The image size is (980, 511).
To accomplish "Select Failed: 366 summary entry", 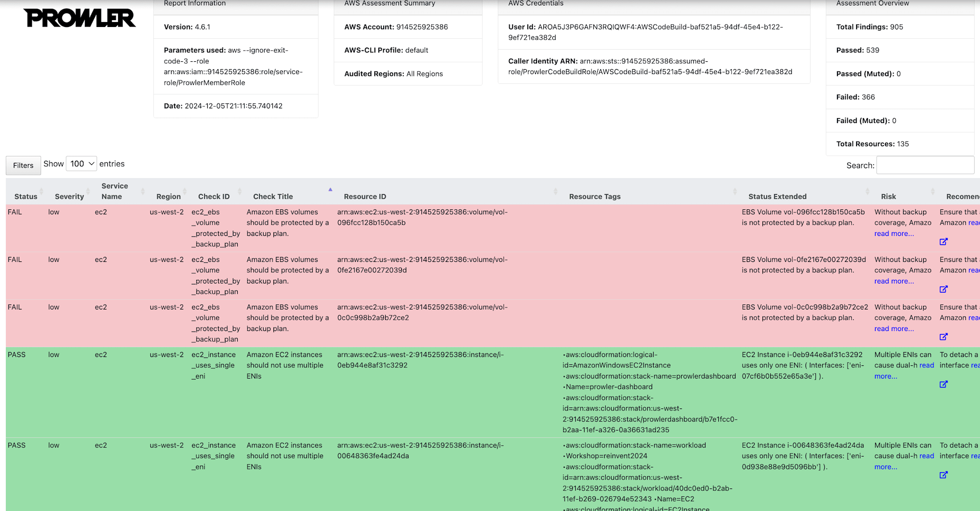I will (855, 97).
